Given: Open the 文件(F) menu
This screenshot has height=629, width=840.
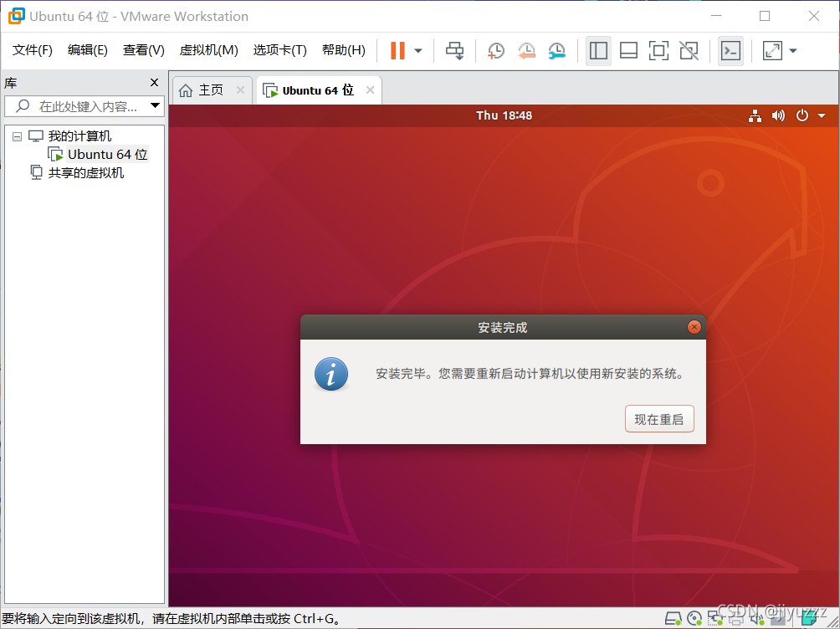Looking at the screenshot, I should [32, 50].
